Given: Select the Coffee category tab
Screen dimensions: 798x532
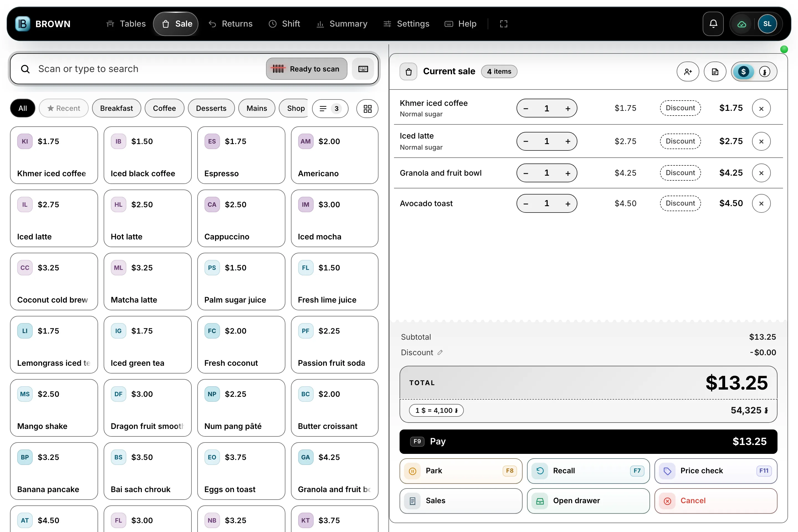Looking at the screenshot, I should click(x=164, y=108).
